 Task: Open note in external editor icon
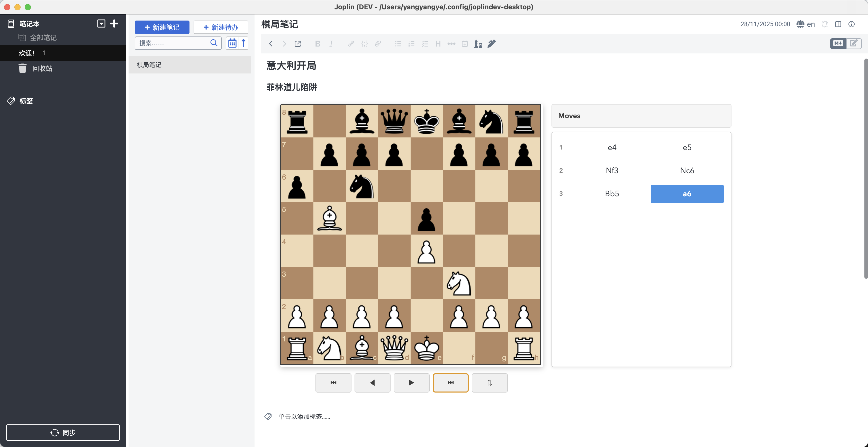pos(297,44)
